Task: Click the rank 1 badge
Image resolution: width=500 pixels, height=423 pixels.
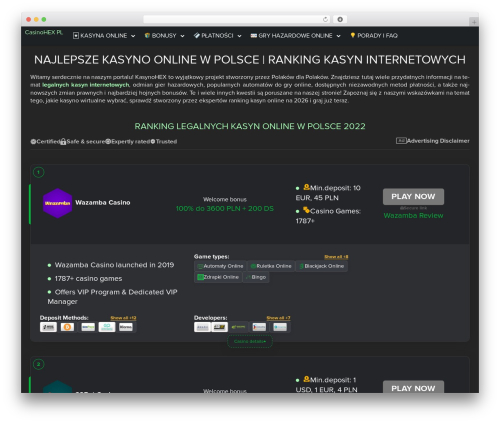Action: (x=38, y=172)
